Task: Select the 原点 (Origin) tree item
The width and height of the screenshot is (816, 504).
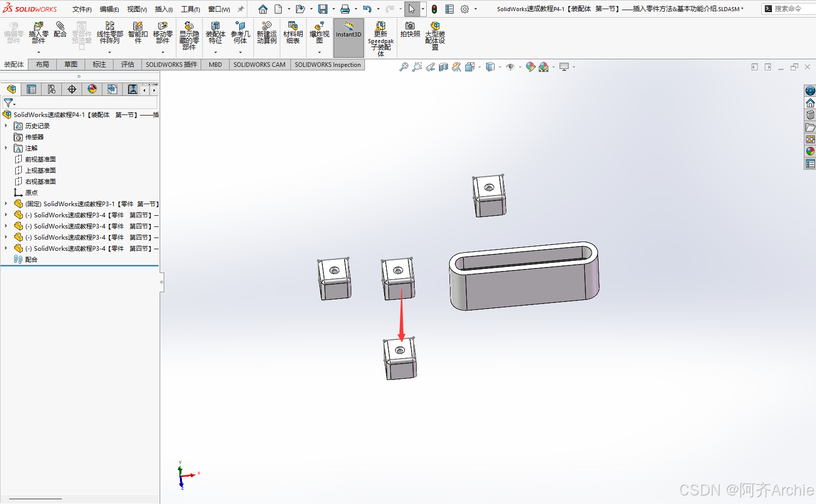Action: tap(31, 192)
